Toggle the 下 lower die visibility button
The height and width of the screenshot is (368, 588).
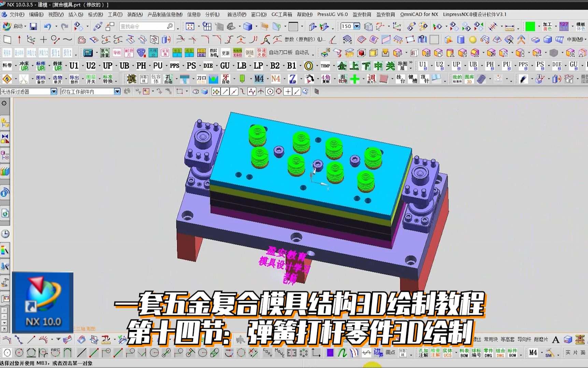coord(366,66)
